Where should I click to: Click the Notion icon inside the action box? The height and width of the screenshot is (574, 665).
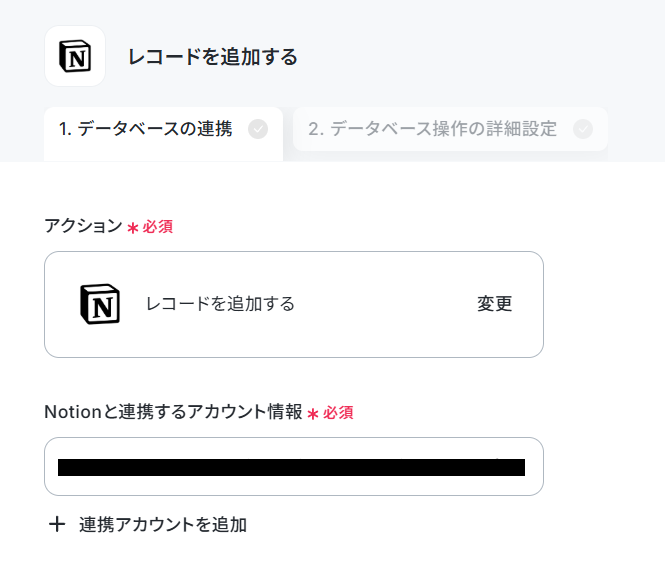point(100,304)
